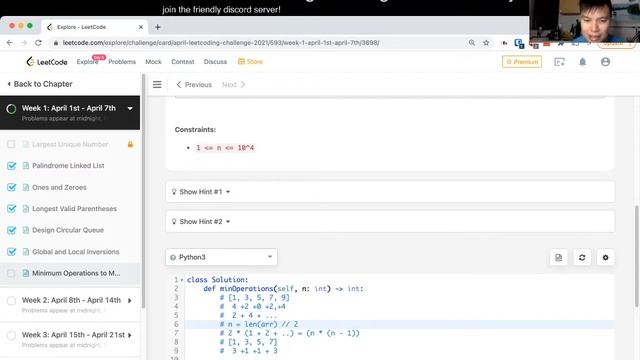Reload the page in browser
Viewport: 640px width, 360px height.
tap(38, 42)
